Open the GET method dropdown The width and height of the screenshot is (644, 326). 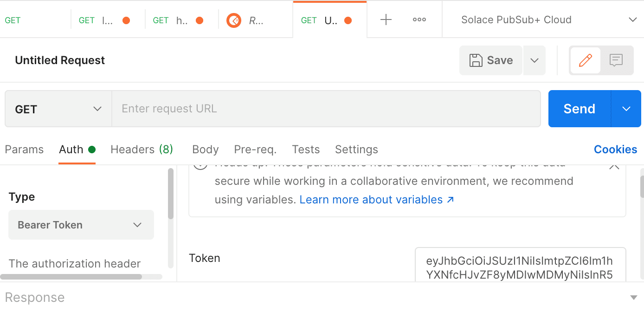point(58,109)
